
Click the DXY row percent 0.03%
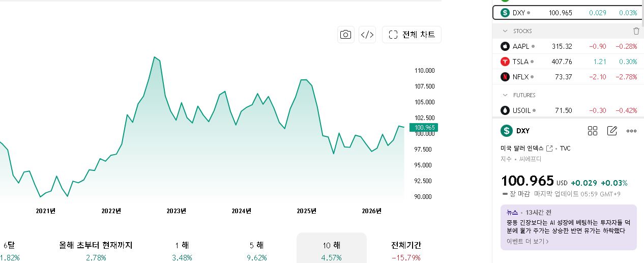(x=628, y=13)
